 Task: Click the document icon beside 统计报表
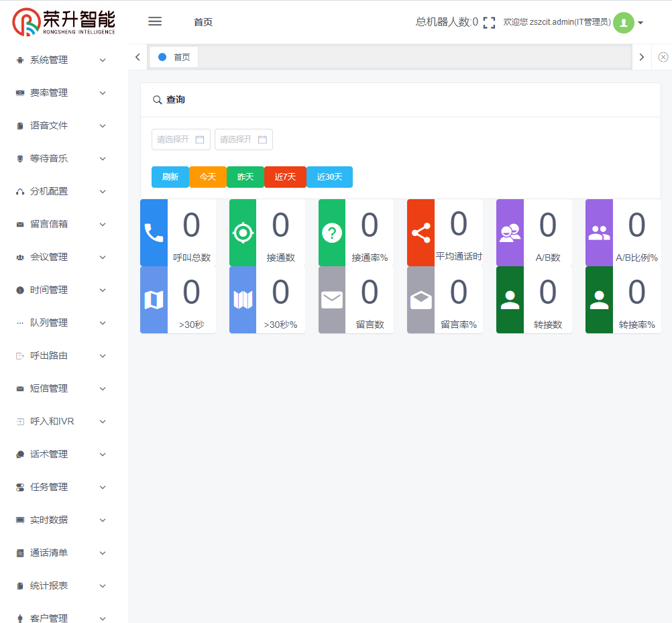pos(19,585)
